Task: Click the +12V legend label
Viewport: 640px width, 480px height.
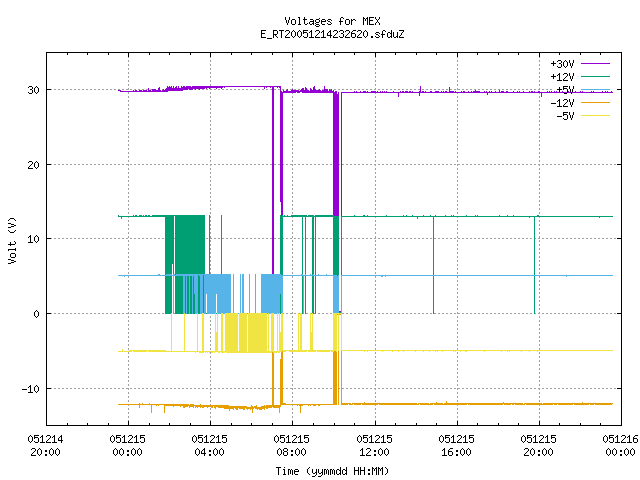Action: tap(562, 77)
